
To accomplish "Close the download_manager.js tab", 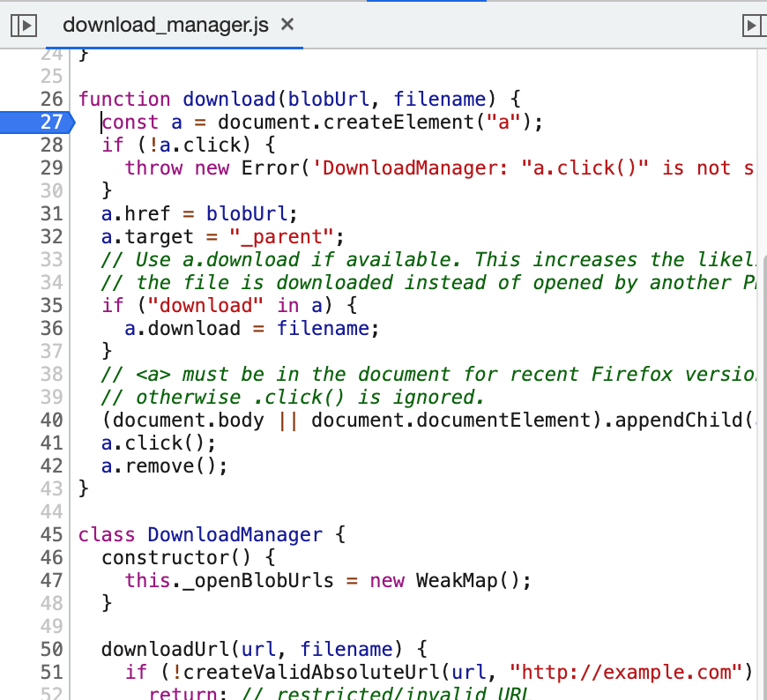I will point(287,25).
